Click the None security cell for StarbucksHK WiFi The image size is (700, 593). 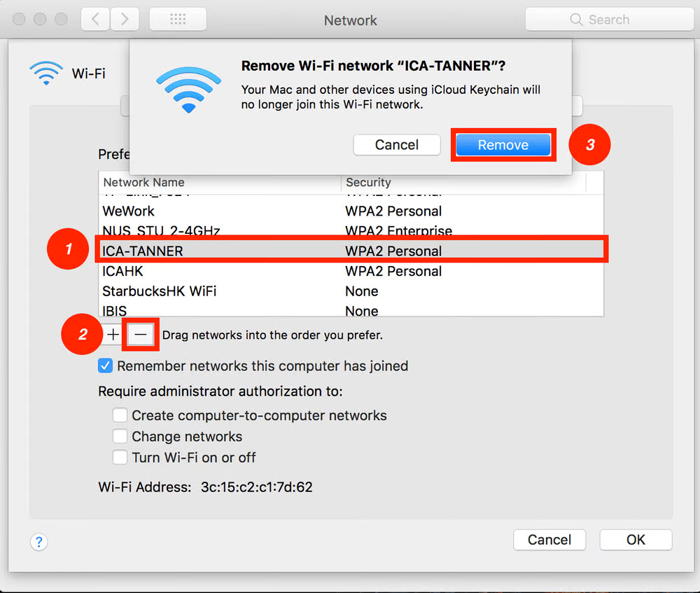[362, 291]
